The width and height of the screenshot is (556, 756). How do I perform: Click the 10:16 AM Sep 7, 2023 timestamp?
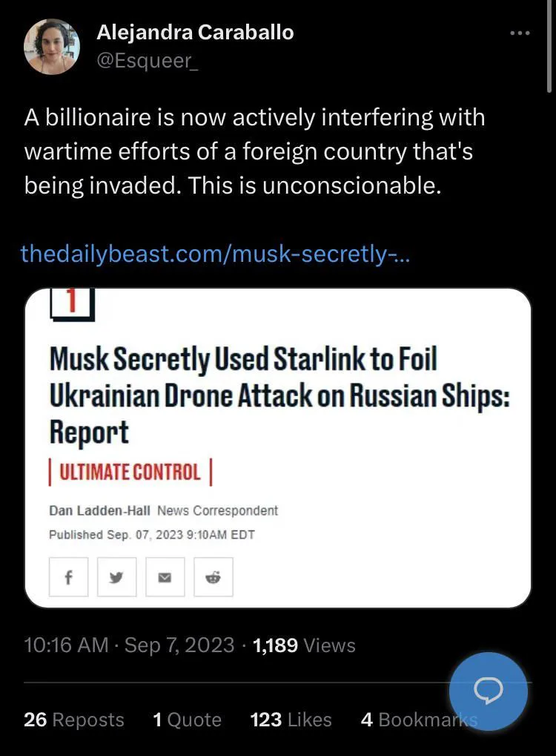click(129, 645)
